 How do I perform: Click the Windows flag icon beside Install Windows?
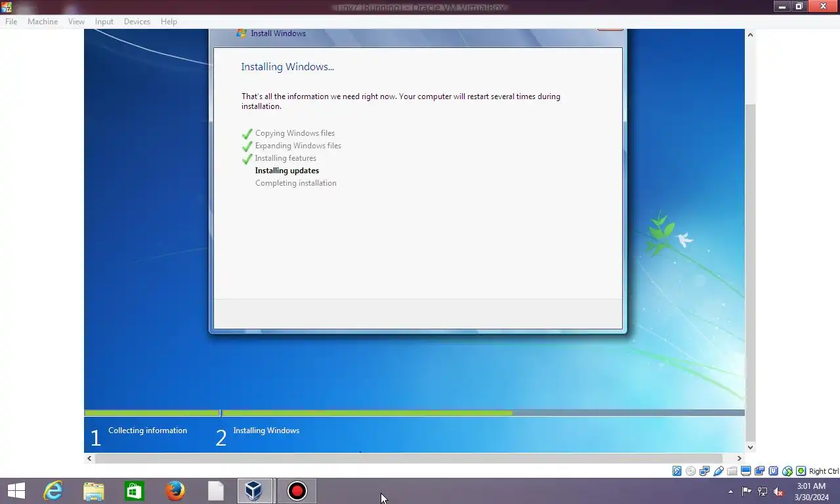tap(241, 33)
